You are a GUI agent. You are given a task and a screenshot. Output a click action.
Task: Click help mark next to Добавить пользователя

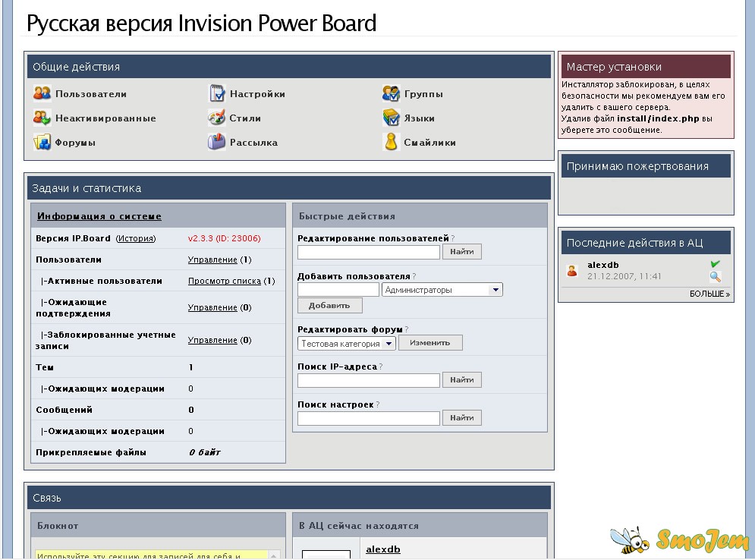click(x=414, y=276)
